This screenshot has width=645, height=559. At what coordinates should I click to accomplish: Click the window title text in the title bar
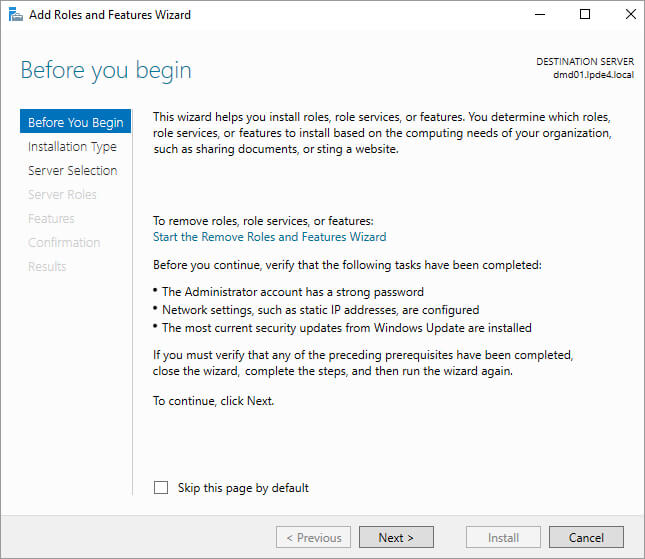111,15
